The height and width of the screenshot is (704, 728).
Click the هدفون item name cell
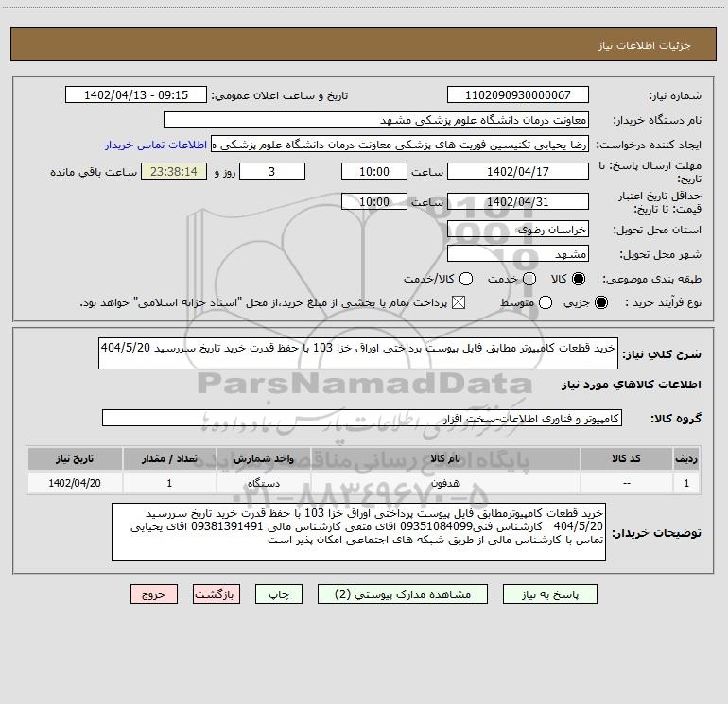point(445,483)
